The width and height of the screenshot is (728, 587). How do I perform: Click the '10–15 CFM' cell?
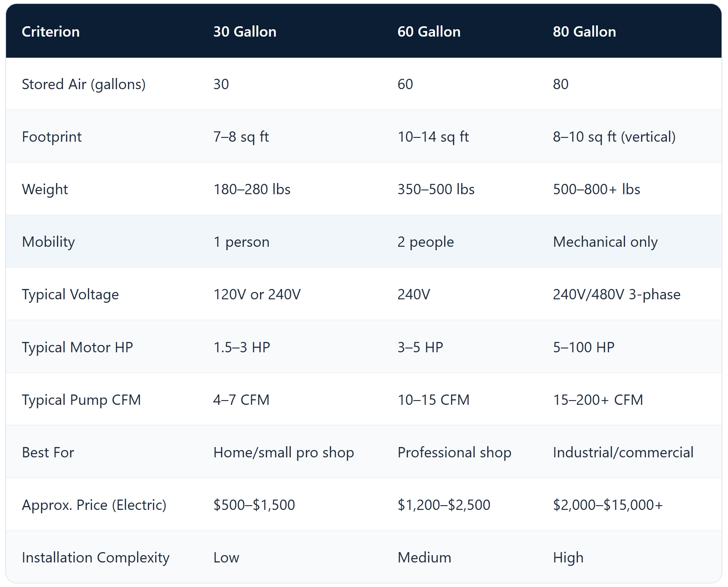tap(433, 400)
